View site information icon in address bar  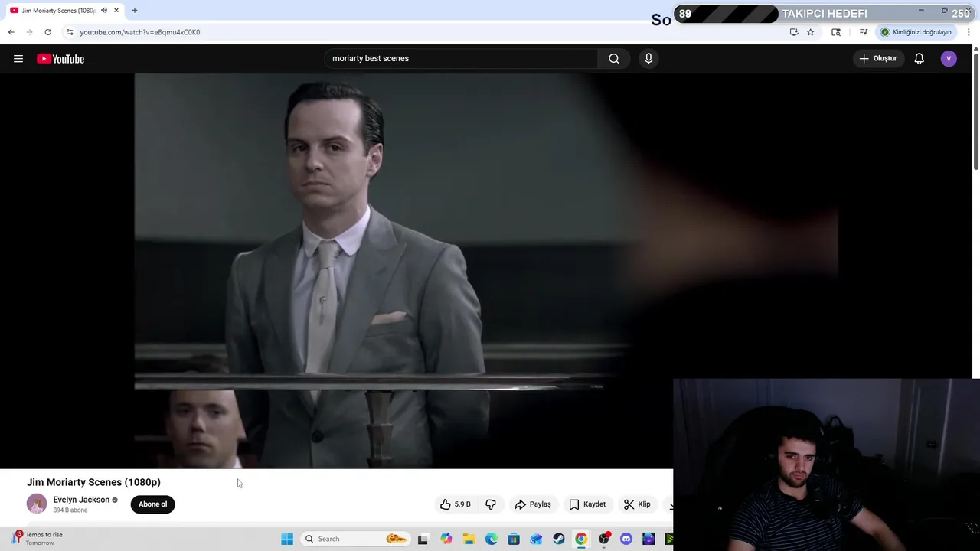70,32
